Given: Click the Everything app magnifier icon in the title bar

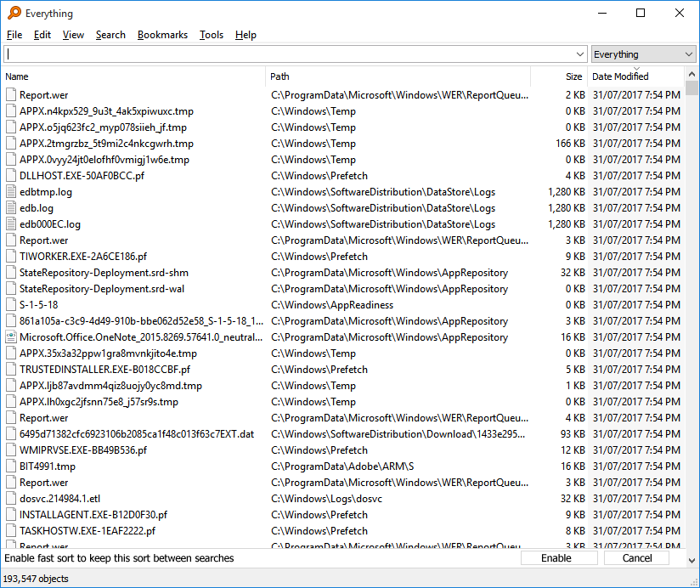Looking at the screenshot, I should point(14,13).
